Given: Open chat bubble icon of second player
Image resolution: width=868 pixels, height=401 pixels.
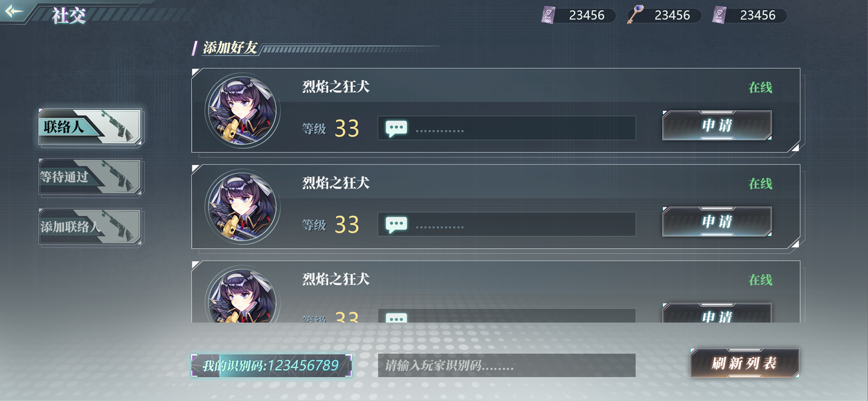Looking at the screenshot, I should 396,225.
